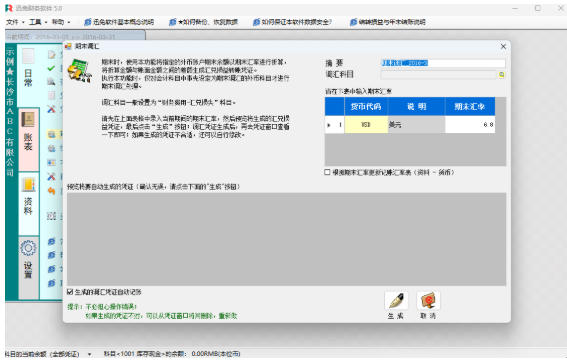
Task: Switch to the 日常 sidebar tab
Action: click(x=28, y=75)
